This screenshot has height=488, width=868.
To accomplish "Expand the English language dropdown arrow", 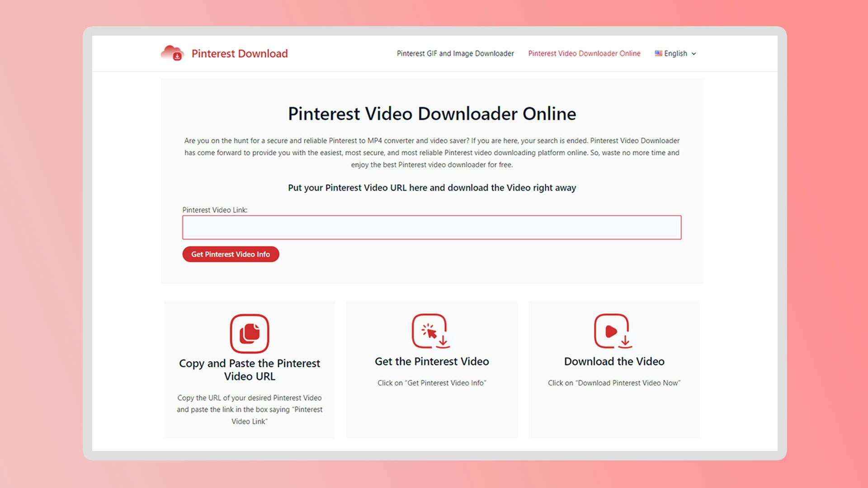I will click(694, 54).
